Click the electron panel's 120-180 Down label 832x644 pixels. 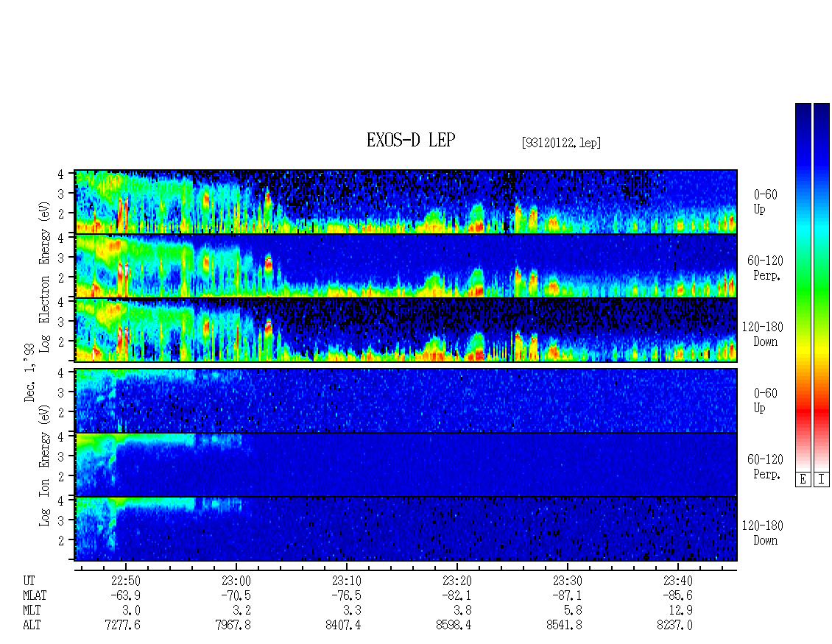point(763,334)
